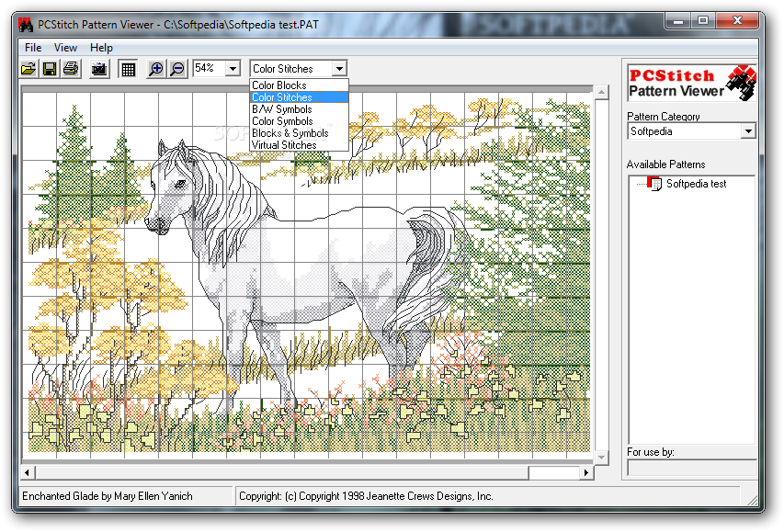This screenshot has width=784, height=532.
Task: Open the Help menu
Action: click(x=101, y=48)
